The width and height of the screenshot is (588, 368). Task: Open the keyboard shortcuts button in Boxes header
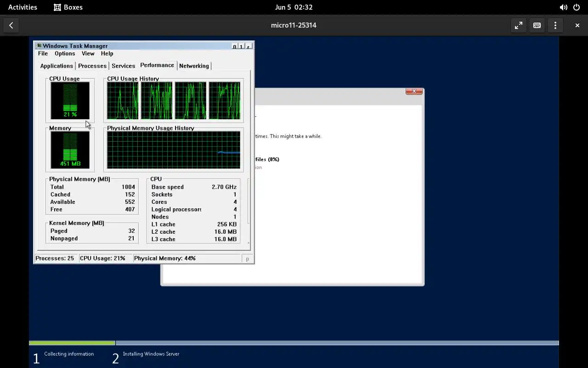[537, 25]
